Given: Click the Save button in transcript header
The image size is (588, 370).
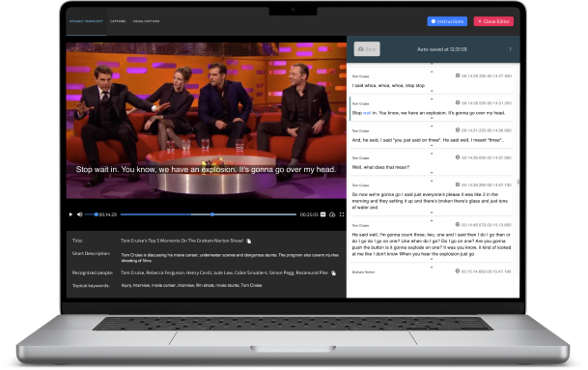Looking at the screenshot, I should click(x=367, y=49).
